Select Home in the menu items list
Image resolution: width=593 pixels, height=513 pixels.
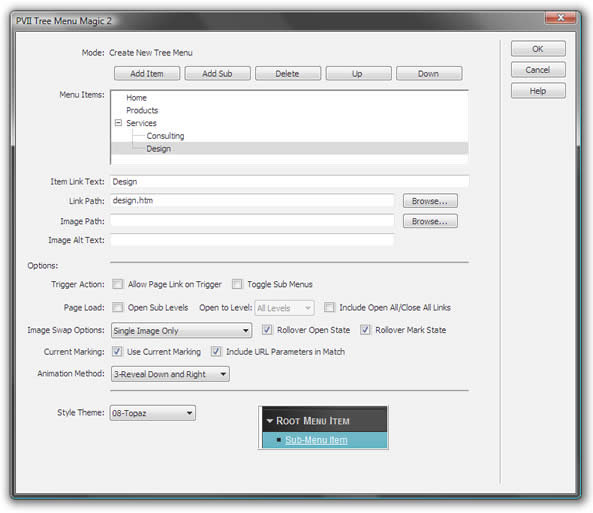pyautogui.click(x=136, y=98)
